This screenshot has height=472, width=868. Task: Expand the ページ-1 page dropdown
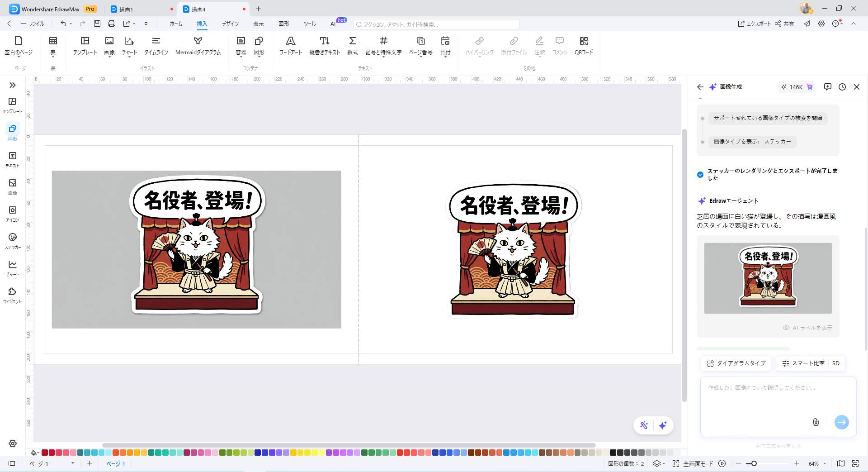pyautogui.click(x=72, y=463)
